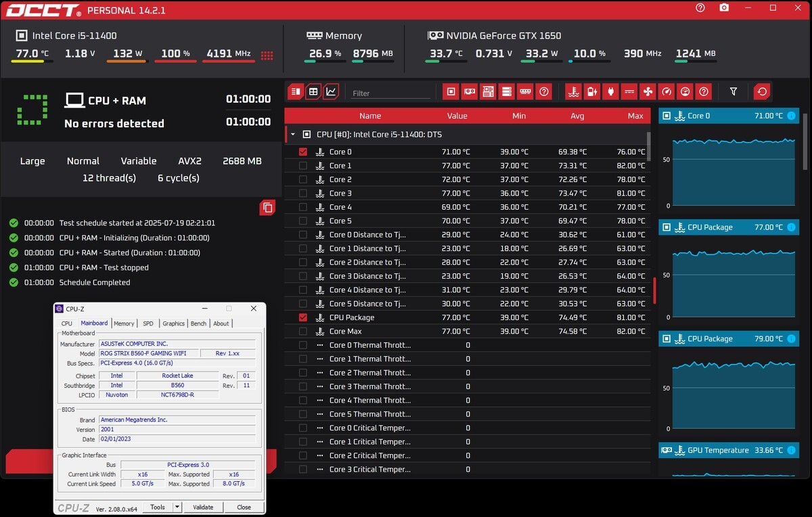
Task: Uncheck the Core 0 sensor checkbox
Action: (x=302, y=152)
